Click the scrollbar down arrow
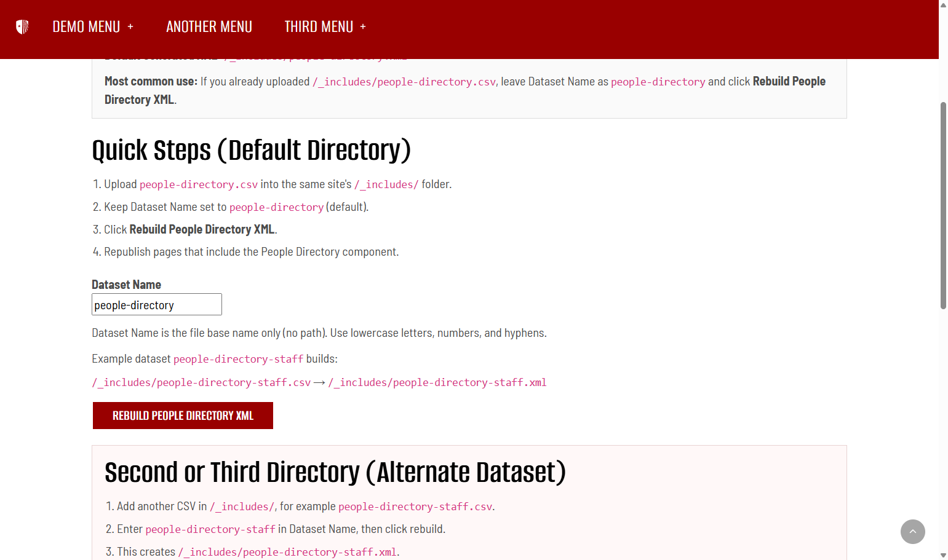 [943, 555]
